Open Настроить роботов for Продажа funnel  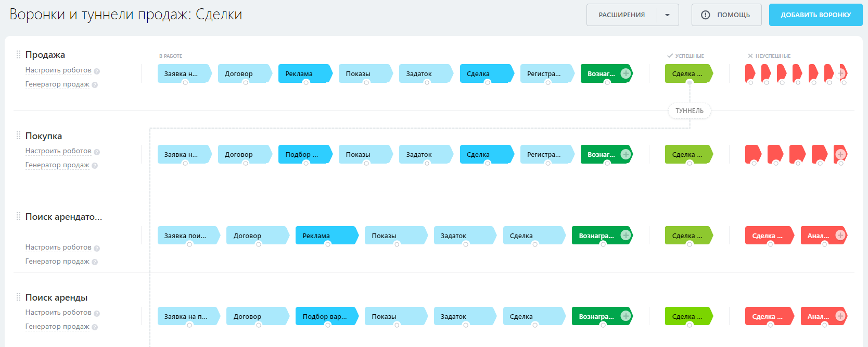click(x=58, y=70)
